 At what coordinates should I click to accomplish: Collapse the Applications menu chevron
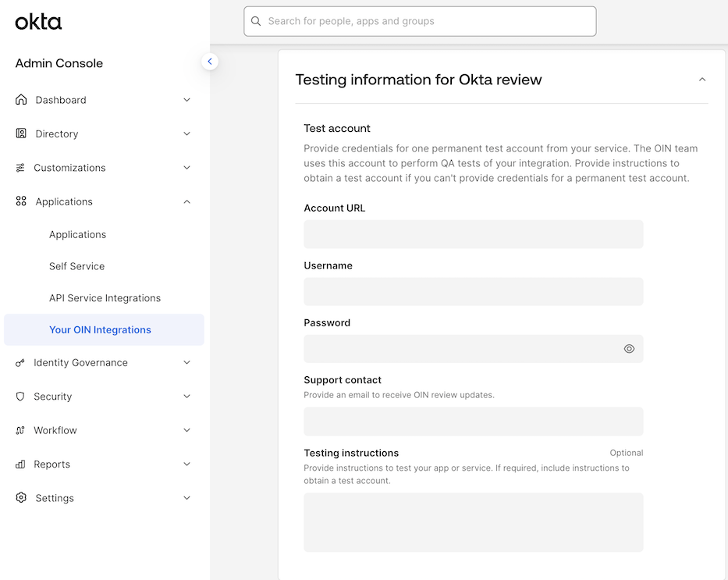coord(186,201)
